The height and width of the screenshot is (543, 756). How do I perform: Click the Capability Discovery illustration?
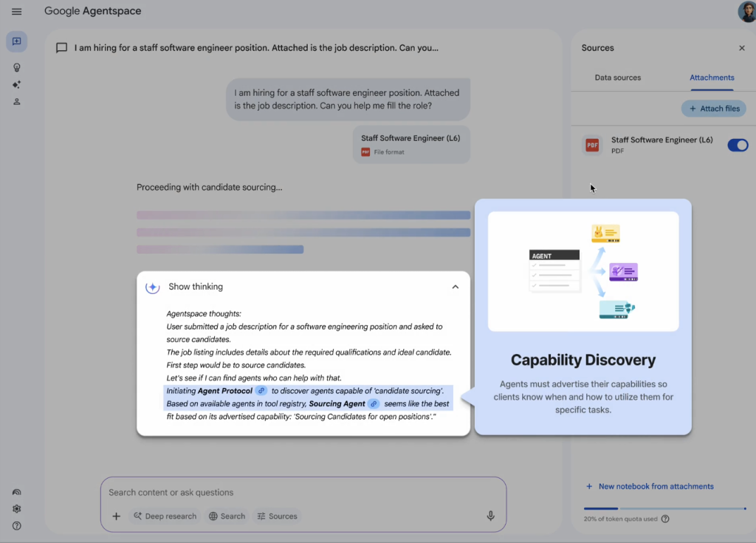pos(583,271)
